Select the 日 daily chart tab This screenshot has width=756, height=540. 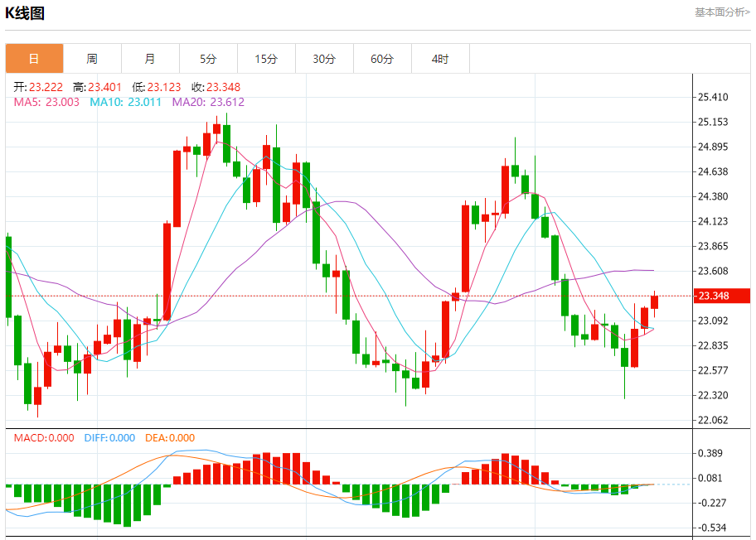click(34, 59)
